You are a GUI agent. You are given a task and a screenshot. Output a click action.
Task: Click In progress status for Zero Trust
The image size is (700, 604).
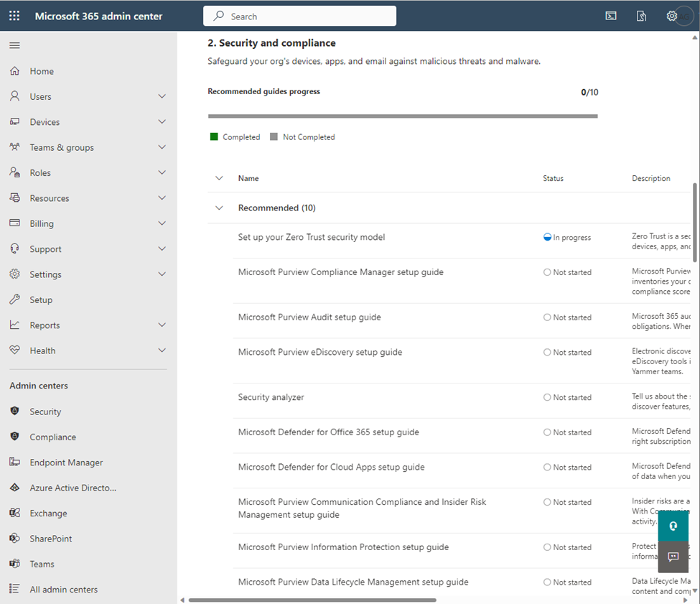tap(567, 238)
